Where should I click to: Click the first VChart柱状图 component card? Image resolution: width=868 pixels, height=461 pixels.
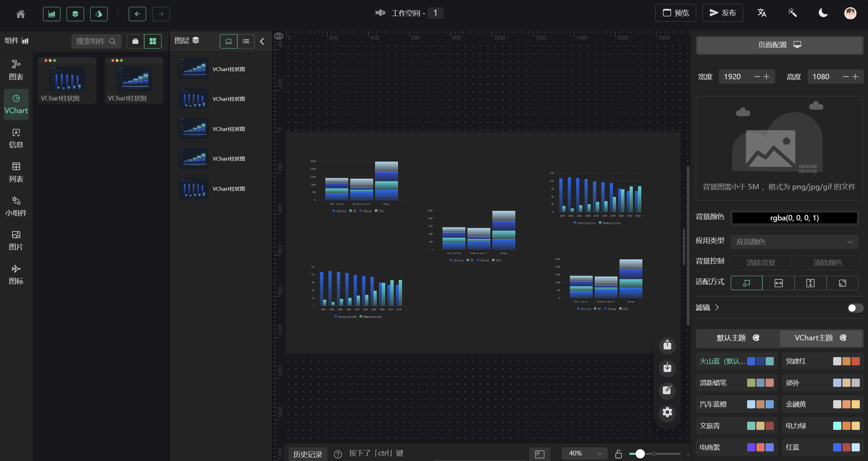(x=67, y=80)
